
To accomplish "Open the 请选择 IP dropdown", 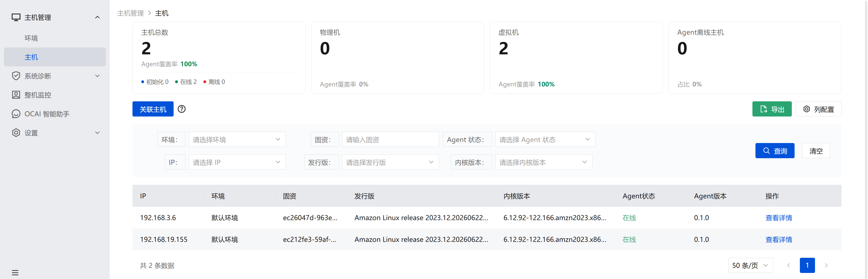I will coord(237,162).
